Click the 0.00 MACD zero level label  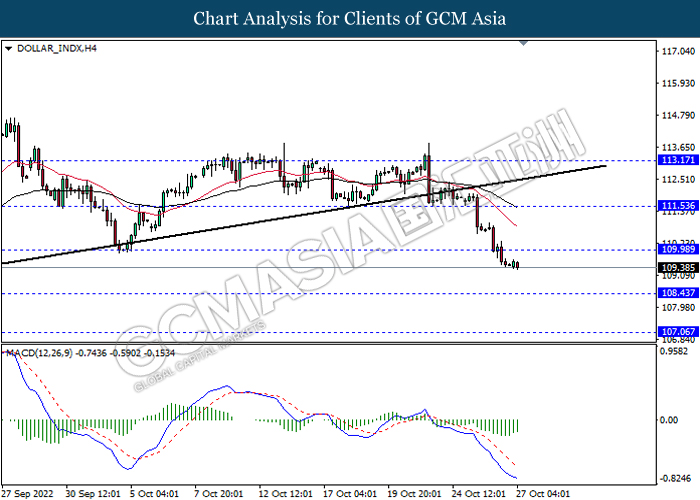point(668,420)
